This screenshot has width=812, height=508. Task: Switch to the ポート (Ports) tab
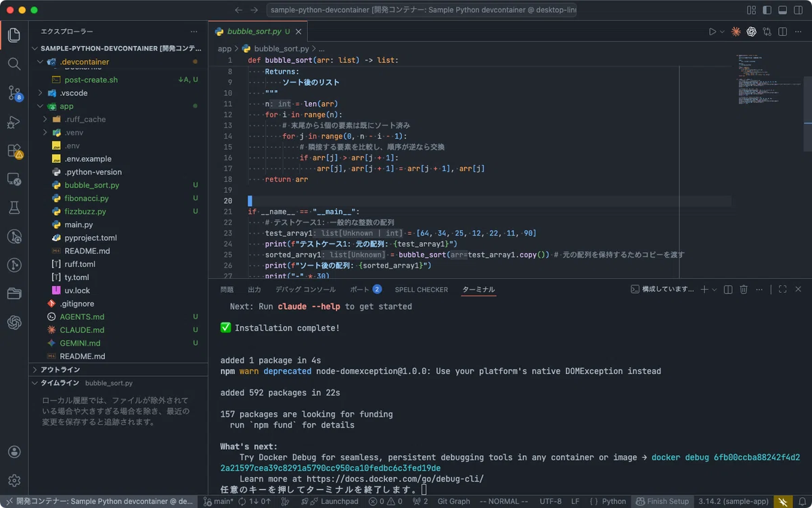[x=365, y=290]
